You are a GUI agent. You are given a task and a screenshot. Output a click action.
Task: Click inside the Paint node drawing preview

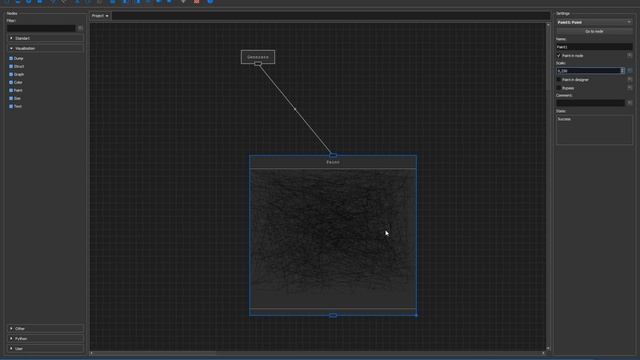[x=333, y=239]
